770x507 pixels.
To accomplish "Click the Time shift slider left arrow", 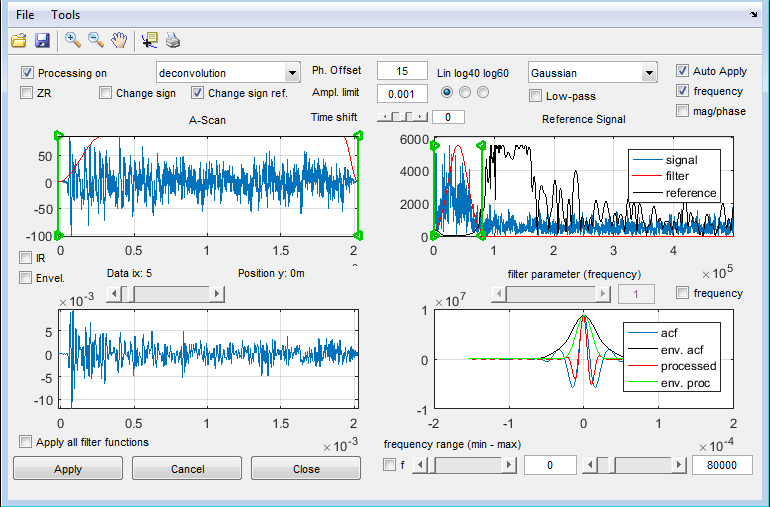I will pyautogui.click(x=385, y=117).
